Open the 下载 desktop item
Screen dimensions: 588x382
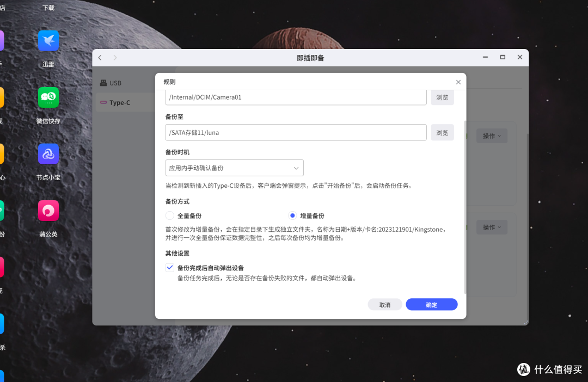(x=48, y=8)
